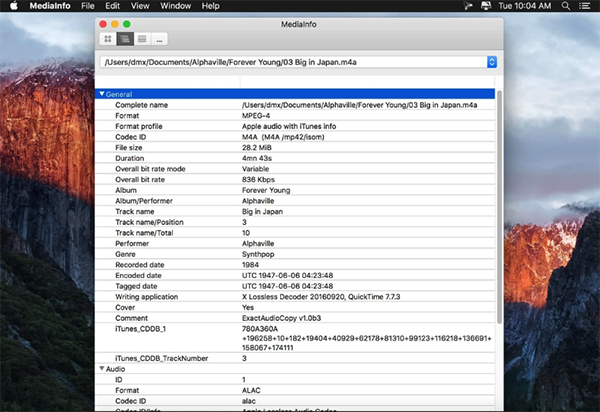Click the flag-shaped menu bar icon
This screenshot has width=600, height=412.
click(x=468, y=6)
